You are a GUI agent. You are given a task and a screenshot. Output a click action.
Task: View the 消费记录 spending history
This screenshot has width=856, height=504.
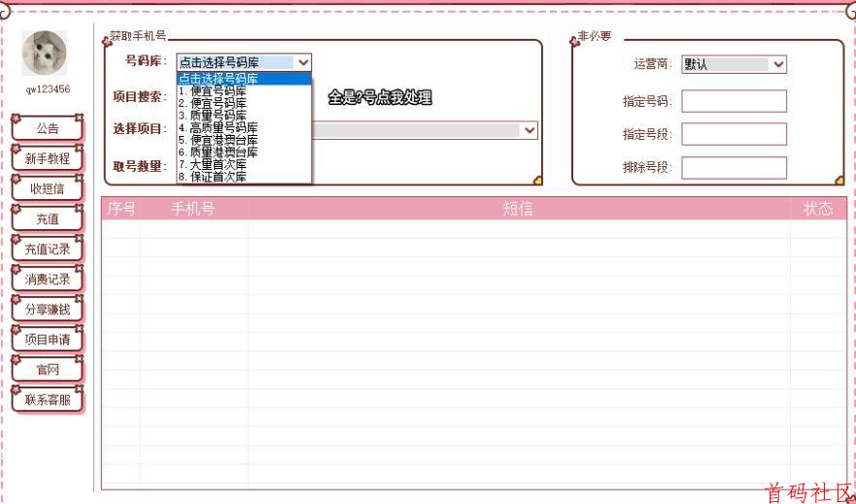coord(47,279)
